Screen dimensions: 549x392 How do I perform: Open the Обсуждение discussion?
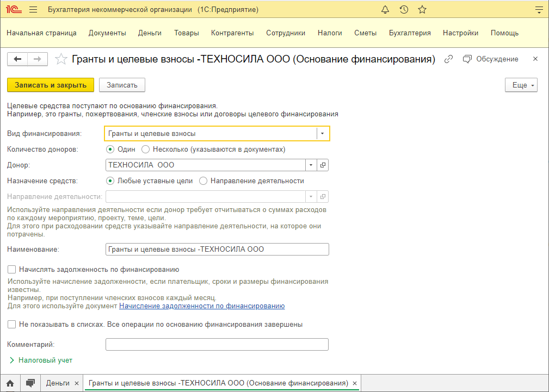[x=490, y=59]
